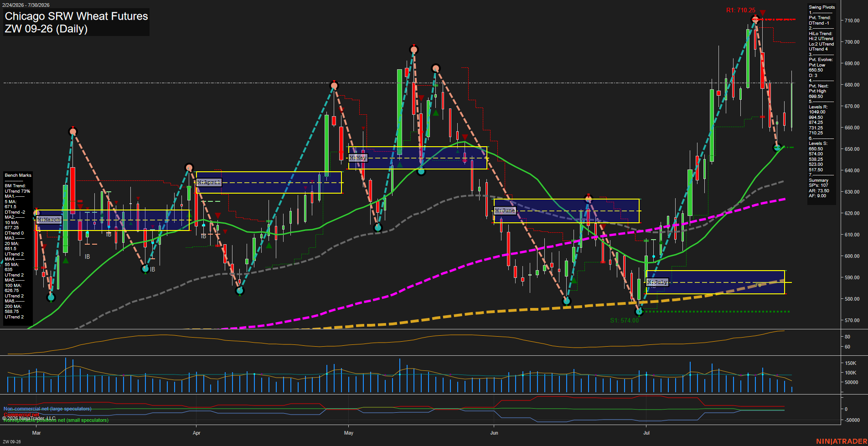Click the AR: 73.50 summary value

819,191
